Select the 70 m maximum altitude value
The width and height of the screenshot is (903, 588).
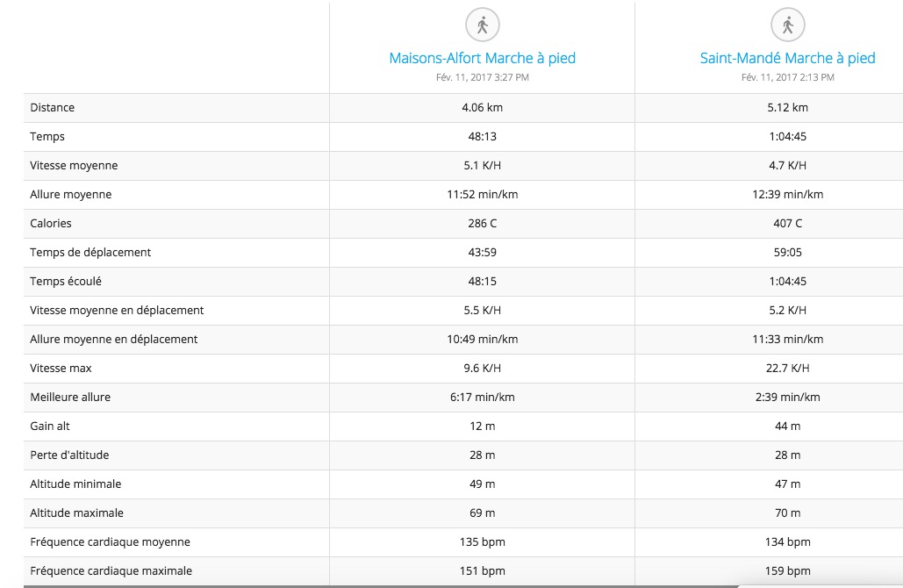coord(787,513)
